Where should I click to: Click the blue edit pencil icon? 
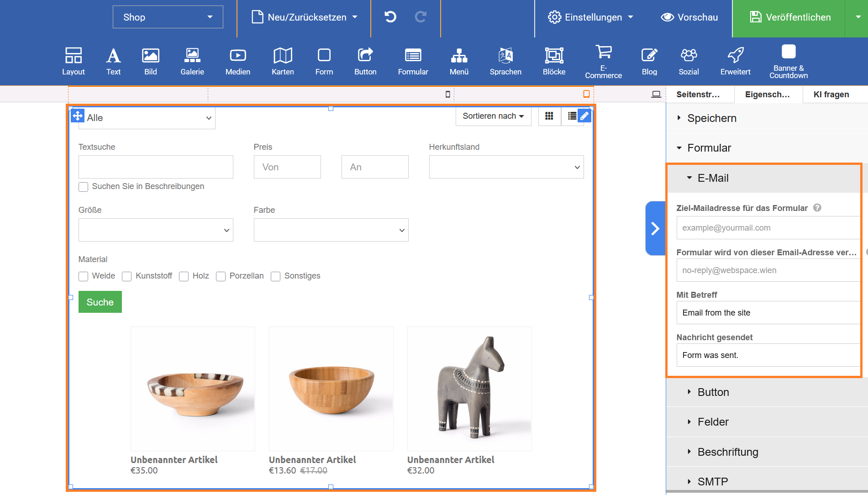point(584,116)
